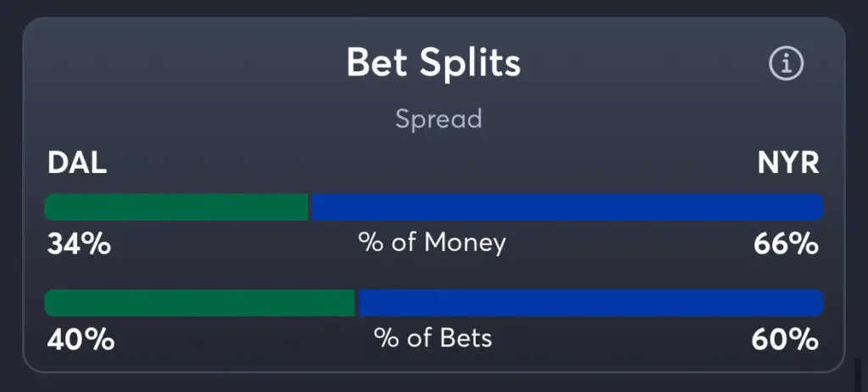This screenshot has width=868, height=392.
Task: Click the rounded right end of money bar
Action: point(817,207)
